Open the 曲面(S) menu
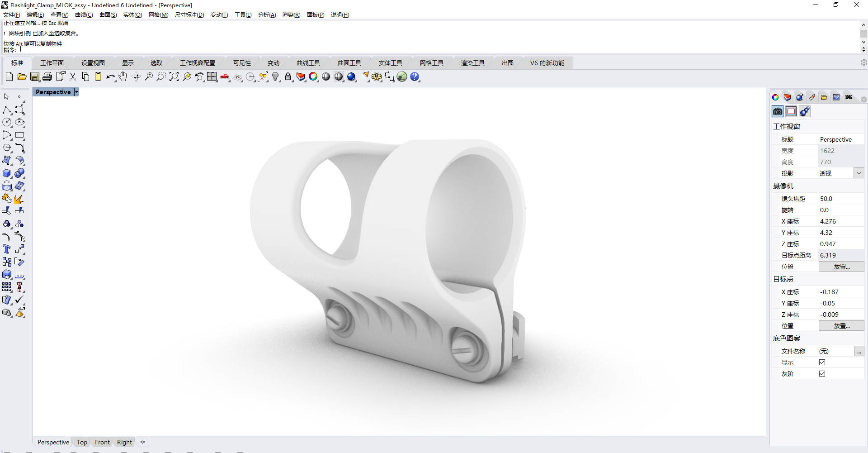This screenshot has height=453, width=868. click(x=108, y=15)
